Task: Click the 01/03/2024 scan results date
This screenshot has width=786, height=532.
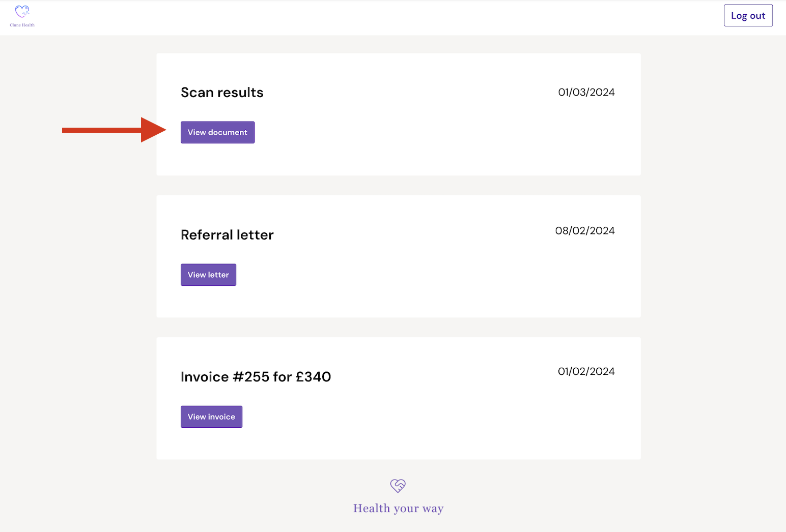Action: click(586, 92)
